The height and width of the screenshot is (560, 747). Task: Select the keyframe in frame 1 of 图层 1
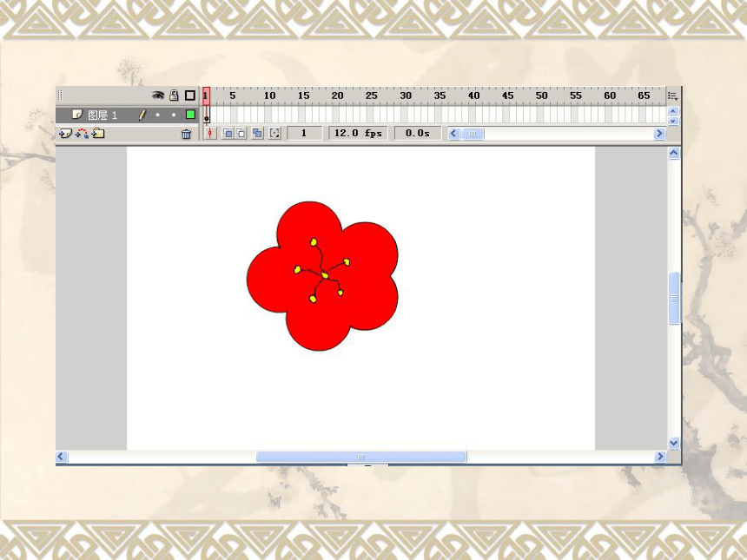click(206, 115)
